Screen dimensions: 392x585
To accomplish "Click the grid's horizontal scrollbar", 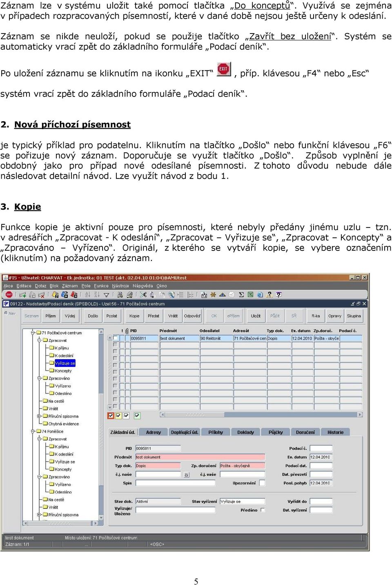I will tap(261, 415).
